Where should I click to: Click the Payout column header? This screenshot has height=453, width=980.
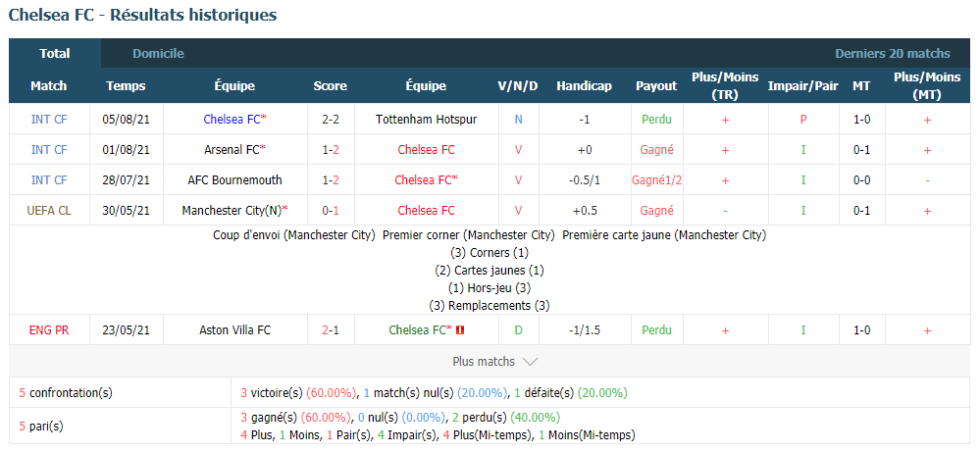[x=656, y=86]
